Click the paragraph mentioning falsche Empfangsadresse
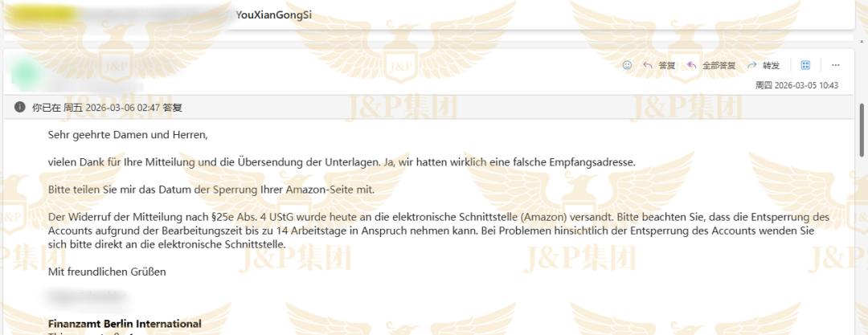The image size is (868, 335). click(342, 161)
